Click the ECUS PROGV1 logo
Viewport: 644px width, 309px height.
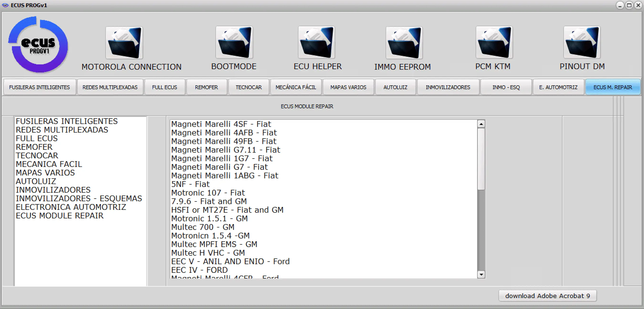[x=38, y=45]
